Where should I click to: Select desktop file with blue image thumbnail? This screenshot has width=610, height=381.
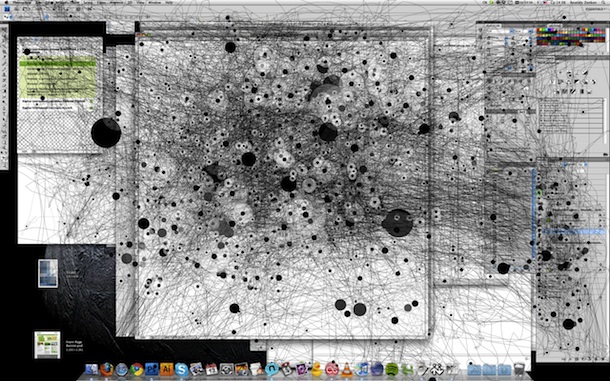pos(48,274)
